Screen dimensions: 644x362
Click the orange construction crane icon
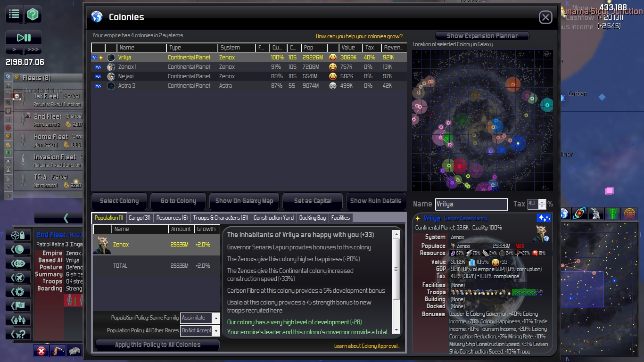click(58, 351)
